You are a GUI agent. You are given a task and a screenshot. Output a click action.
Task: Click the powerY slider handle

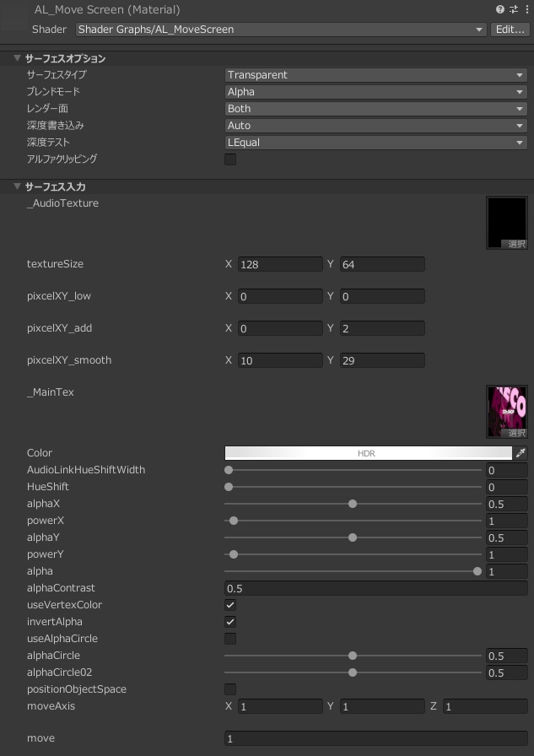coord(234,554)
